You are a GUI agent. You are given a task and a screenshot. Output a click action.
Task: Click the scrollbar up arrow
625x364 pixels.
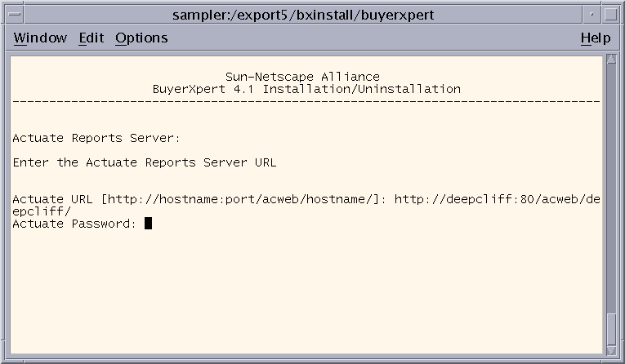(611, 60)
